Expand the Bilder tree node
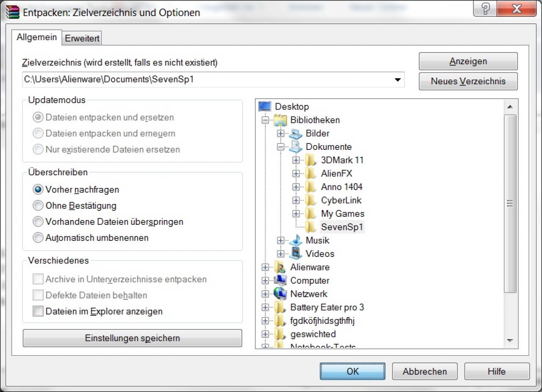542x392 pixels. [281, 133]
